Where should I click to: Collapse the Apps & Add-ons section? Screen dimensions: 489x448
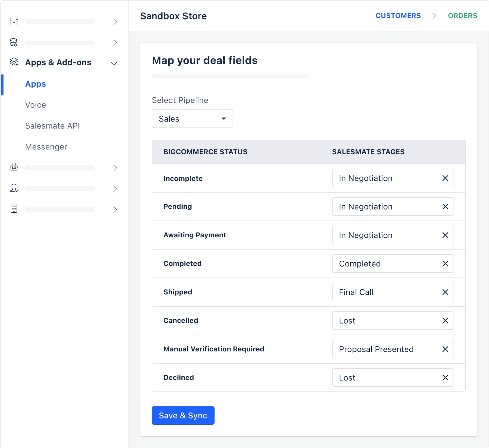click(x=114, y=63)
